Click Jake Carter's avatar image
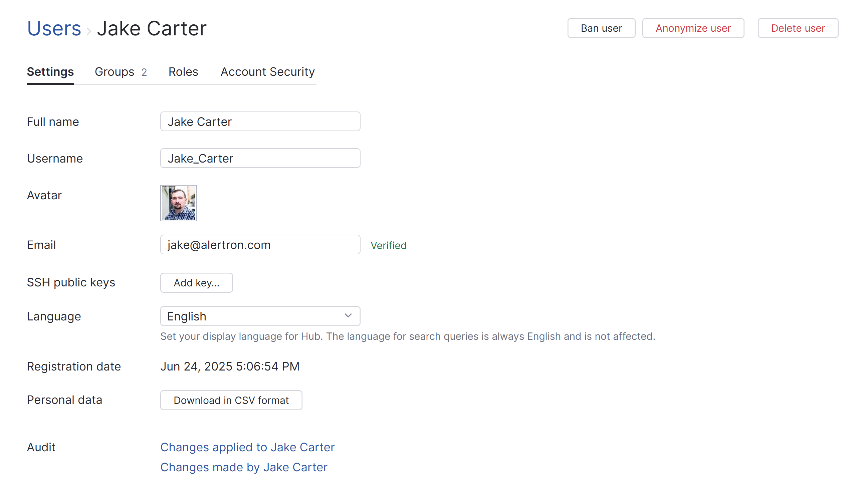 [x=178, y=203]
